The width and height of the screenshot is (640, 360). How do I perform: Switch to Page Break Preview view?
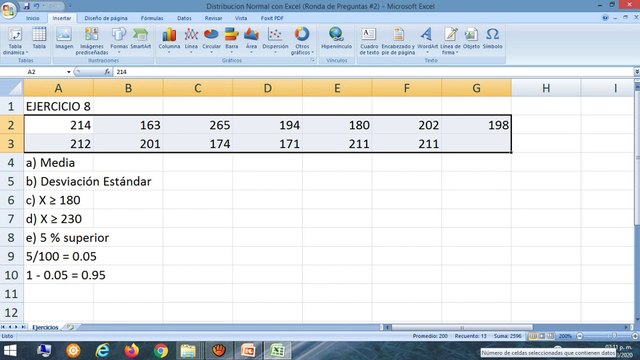[550, 336]
